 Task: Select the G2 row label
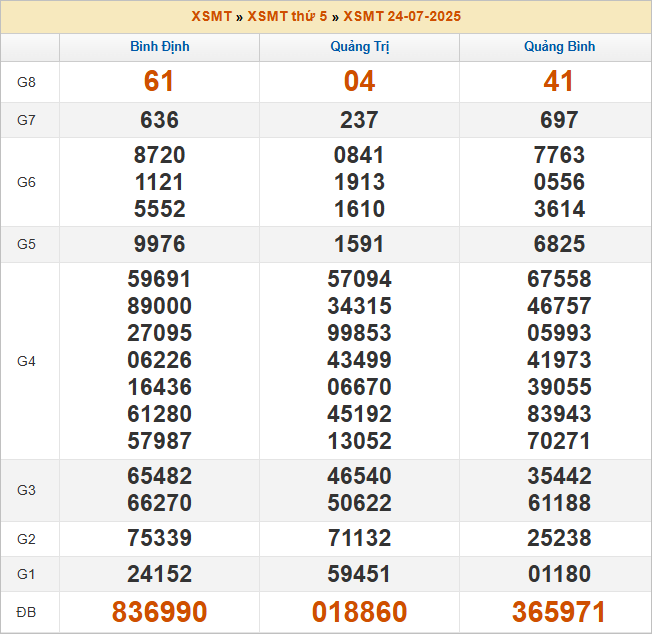(26, 539)
